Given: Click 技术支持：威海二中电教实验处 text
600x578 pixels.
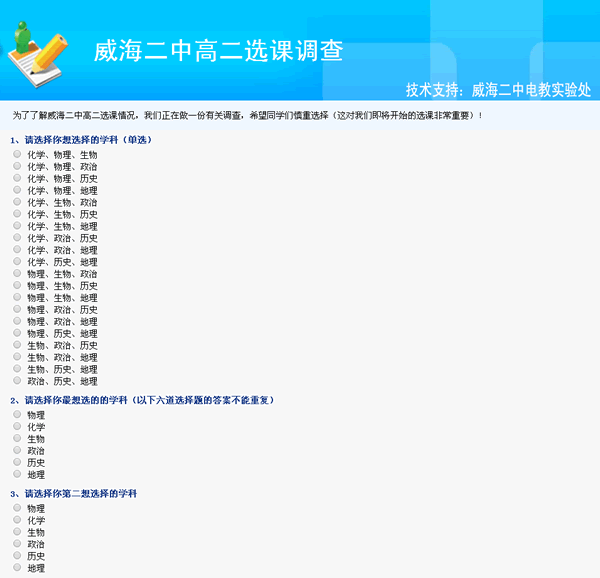Looking at the screenshot, I should click(x=498, y=90).
